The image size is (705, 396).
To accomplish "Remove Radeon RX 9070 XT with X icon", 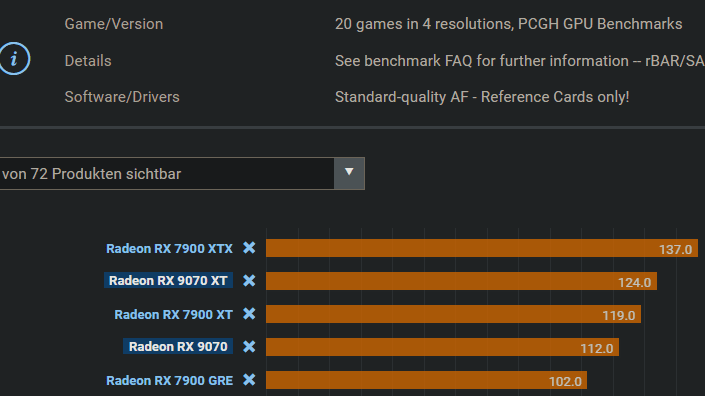I will click(249, 280).
